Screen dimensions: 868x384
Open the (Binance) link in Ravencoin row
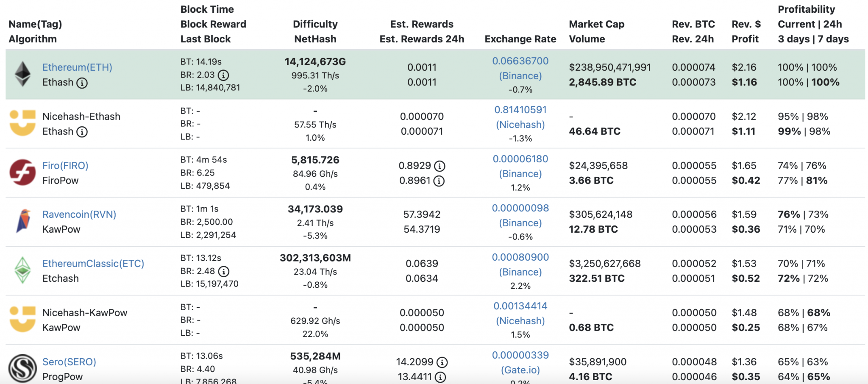click(x=520, y=223)
